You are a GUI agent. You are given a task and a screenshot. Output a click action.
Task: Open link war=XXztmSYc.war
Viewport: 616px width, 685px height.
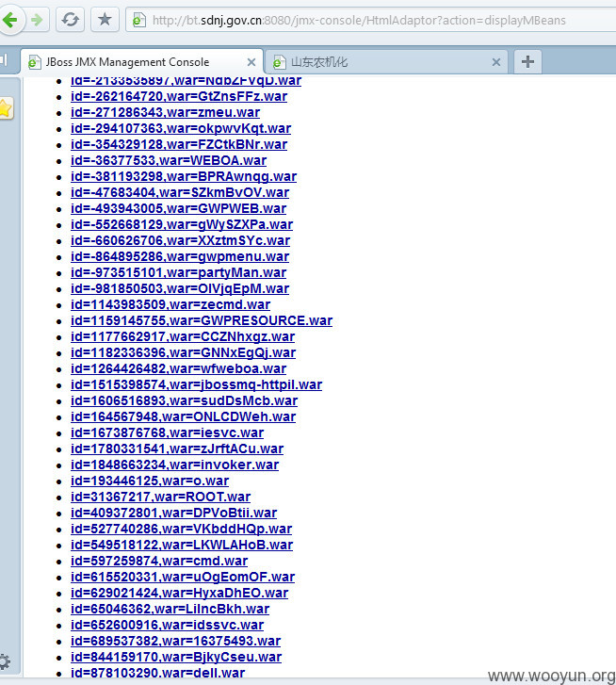(180, 240)
